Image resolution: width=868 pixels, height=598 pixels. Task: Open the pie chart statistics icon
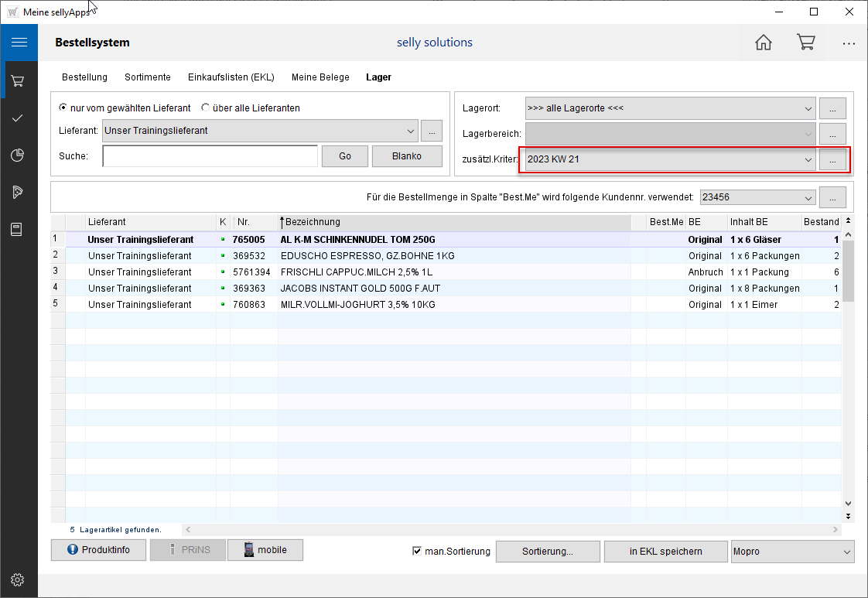coord(19,155)
